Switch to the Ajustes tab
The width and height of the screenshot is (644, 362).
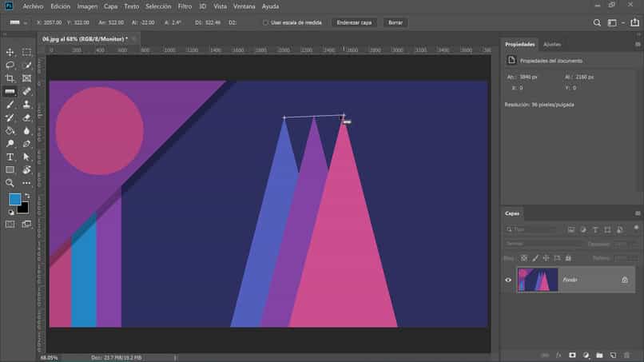point(552,45)
